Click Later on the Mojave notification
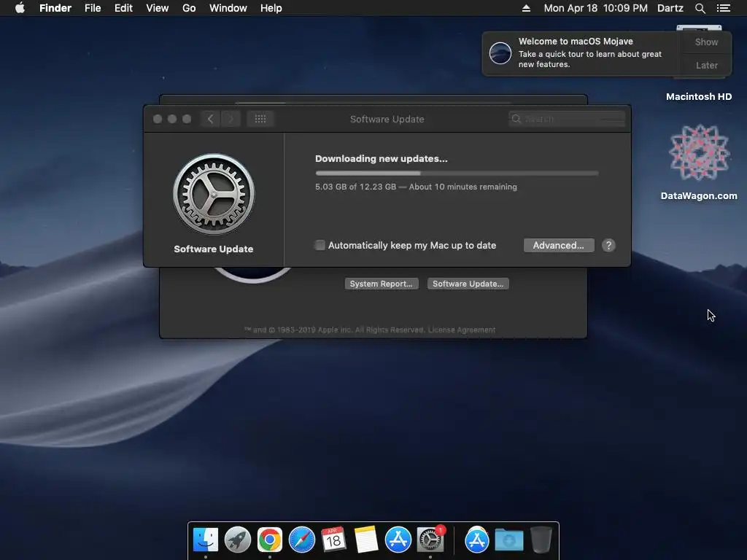This screenshot has width=747, height=560. (706, 65)
